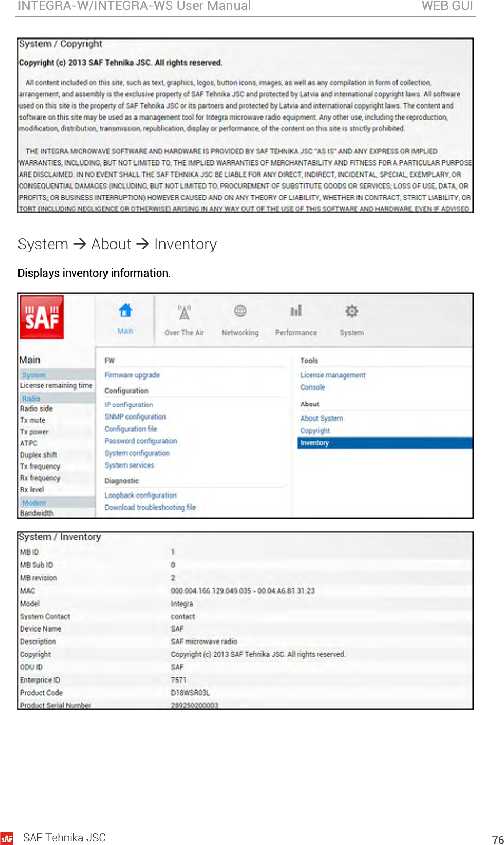This screenshot has height=845, width=504.
Task: Open the Over The Air antenna icon
Action: pyautogui.click(x=184, y=312)
